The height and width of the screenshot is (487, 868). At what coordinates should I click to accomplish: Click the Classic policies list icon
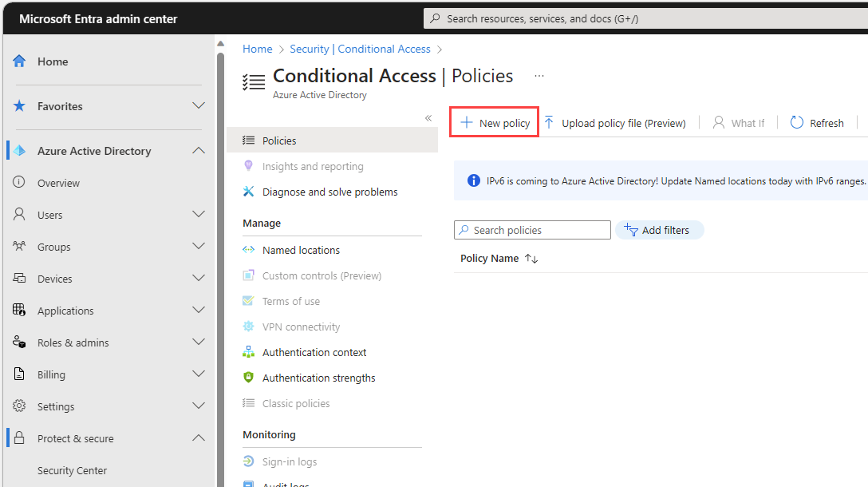click(x=249, y=403)
